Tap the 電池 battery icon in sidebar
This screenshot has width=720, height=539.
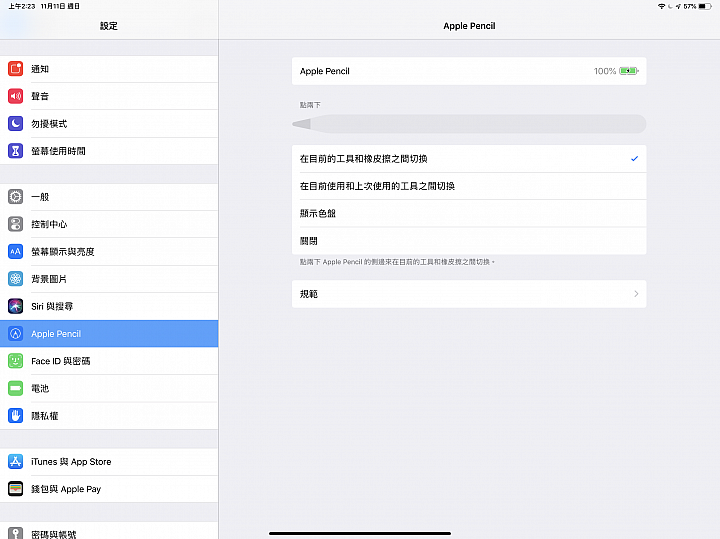pyautogui.click(x=16, y=388)
